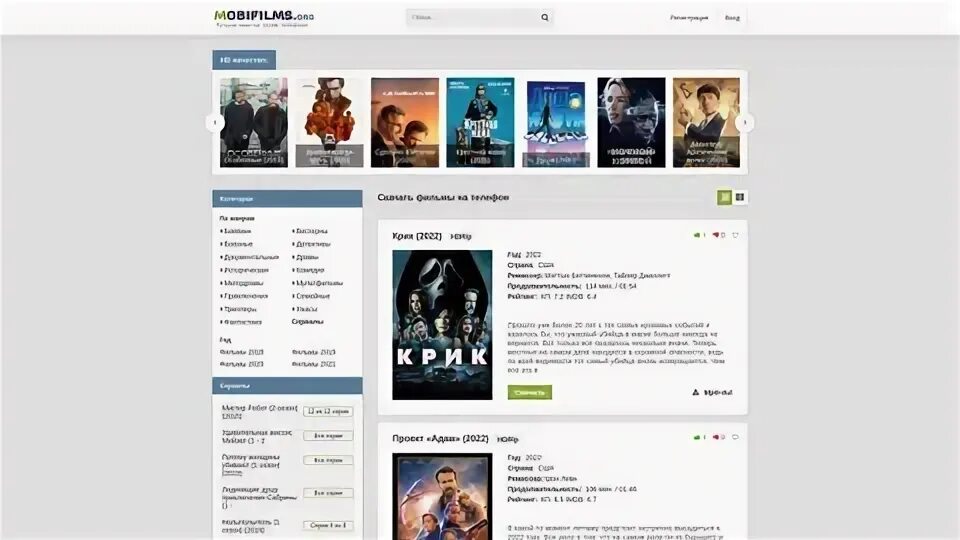Click carousel left arrow button
The height and width of the screenshot is (540, 960).
click(214, 122)
